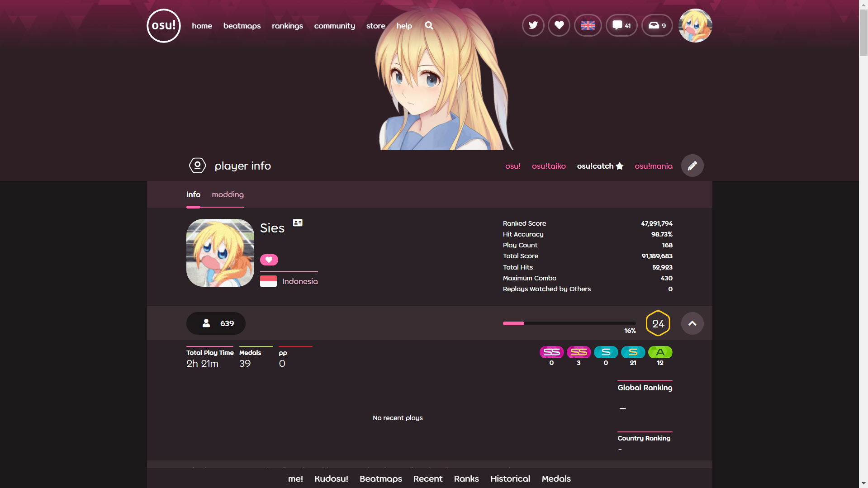
Task: Open the beatmaps menu
Action: [242, 26]
